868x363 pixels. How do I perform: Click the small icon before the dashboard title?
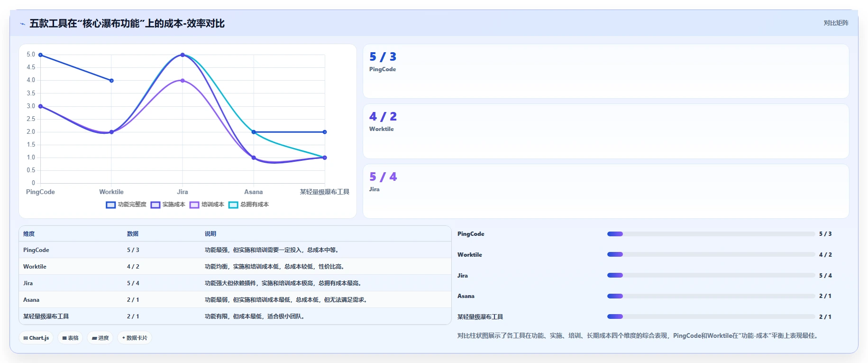point(22,24)
